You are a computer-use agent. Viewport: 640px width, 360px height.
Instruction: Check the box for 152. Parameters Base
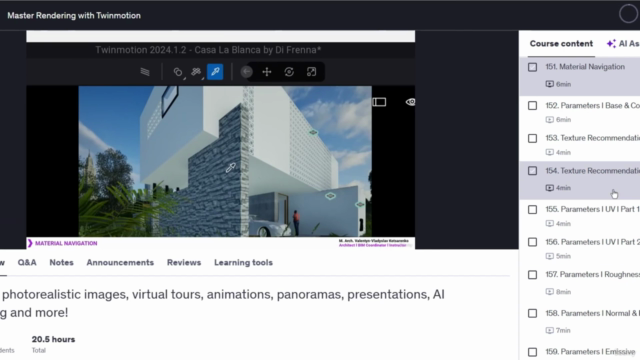tap(532, 106)
